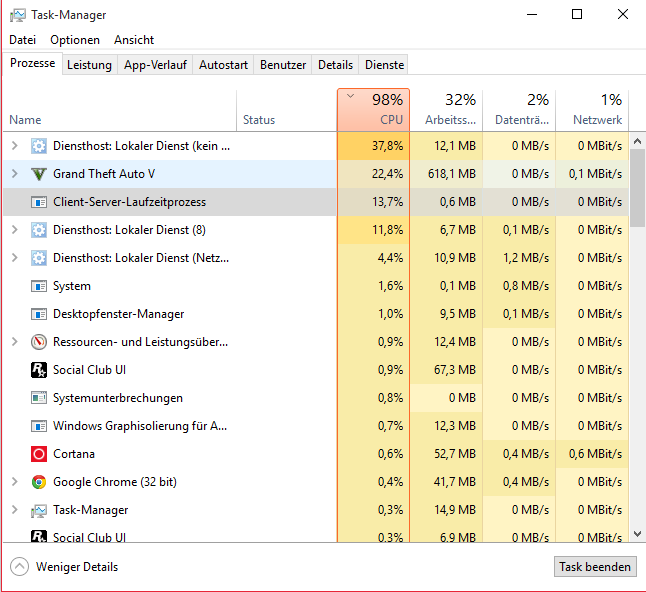Expand Diensthost: Lokaler Dienst (Netz… group
The image size is (646, 592).
coord(15,257)
